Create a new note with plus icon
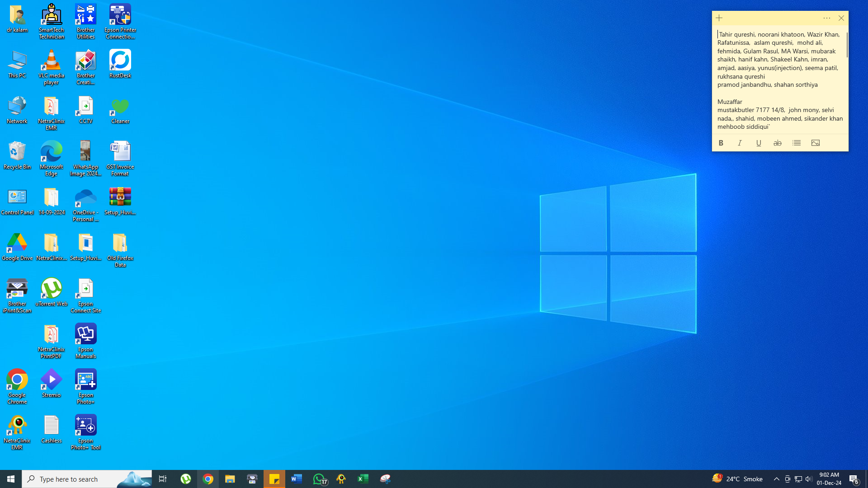 click(719, 18)
